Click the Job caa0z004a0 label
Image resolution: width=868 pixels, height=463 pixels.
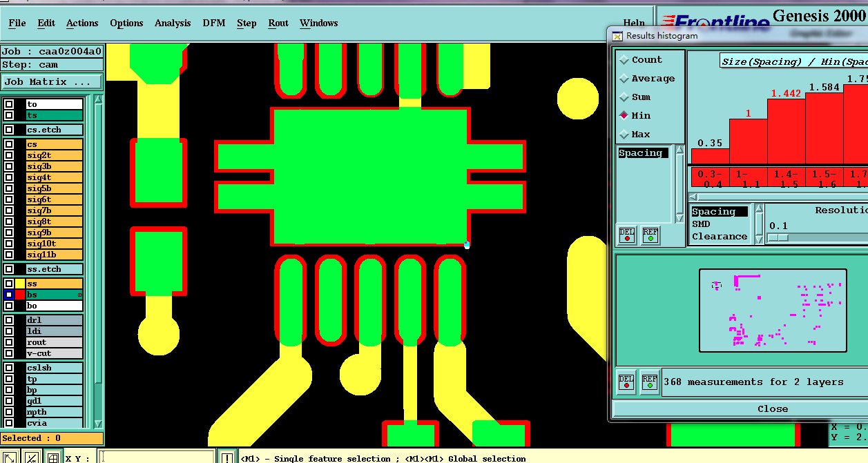(52, 51)
